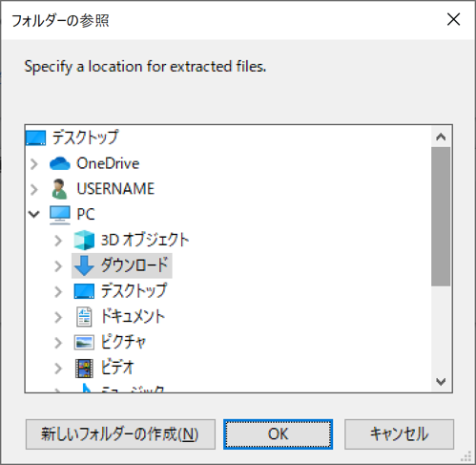
Task: Expand the USERNAME tree node
Action: [x=34, y=189]
